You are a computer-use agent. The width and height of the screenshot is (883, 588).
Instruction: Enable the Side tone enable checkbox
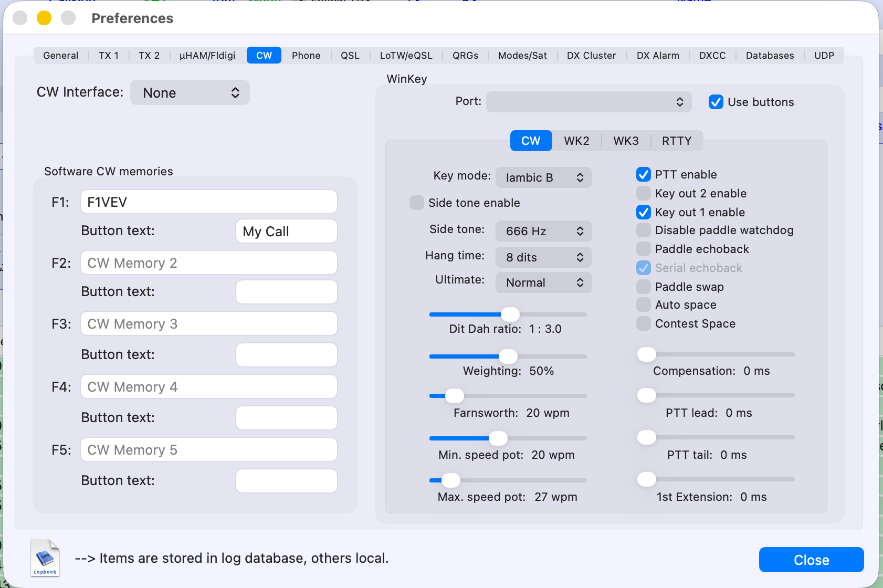point(417,203)
